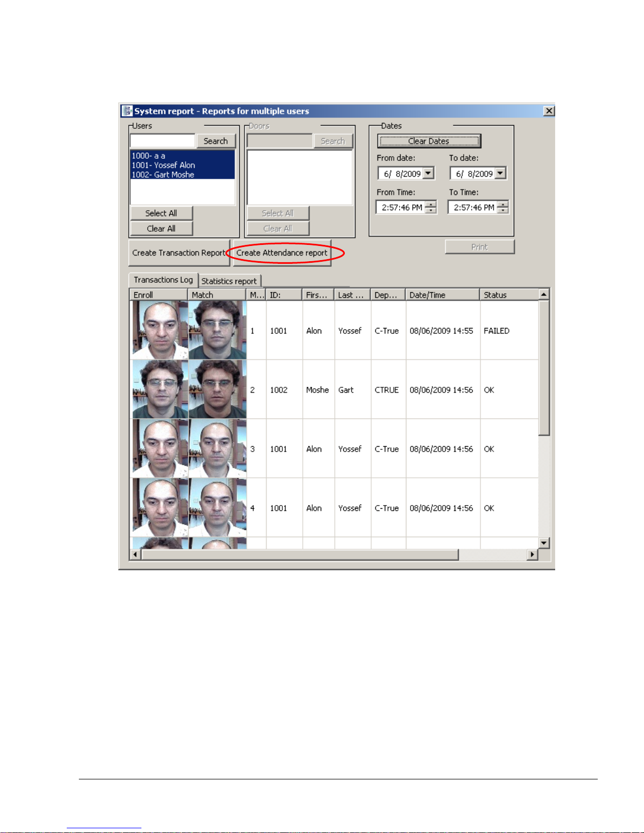Switch to the Statistics report tab
The height and width of the screenshot is (833, 644).
[x=229, y=281]
